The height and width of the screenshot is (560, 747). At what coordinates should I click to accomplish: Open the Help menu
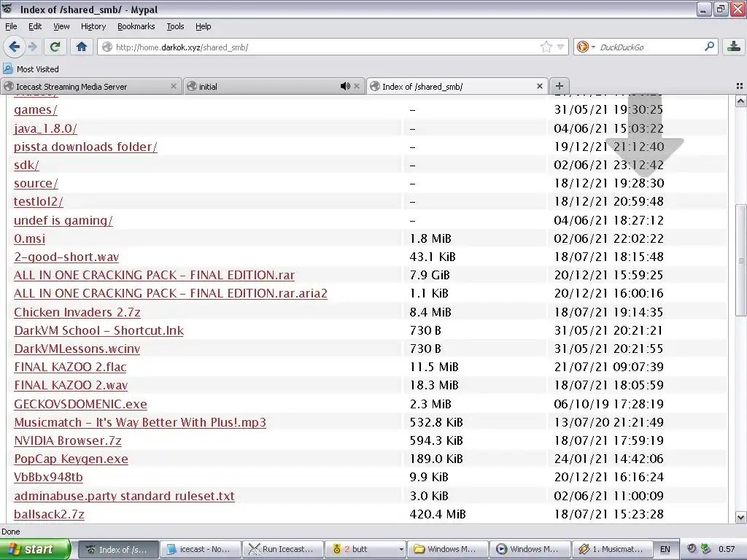tap(203, 26)
